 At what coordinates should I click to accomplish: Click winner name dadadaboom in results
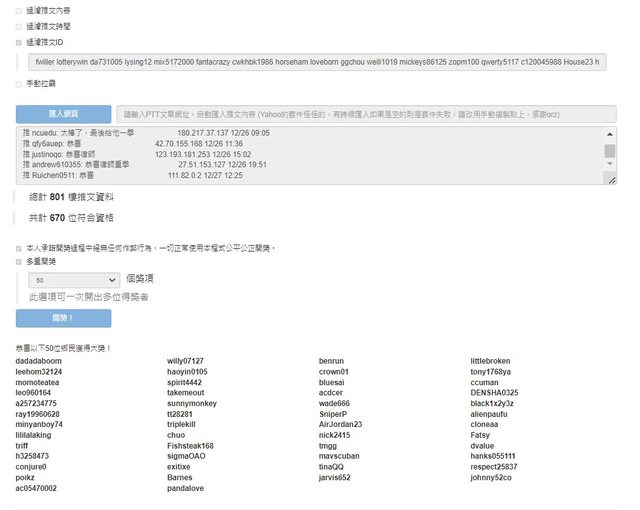[x=39, y=361]
